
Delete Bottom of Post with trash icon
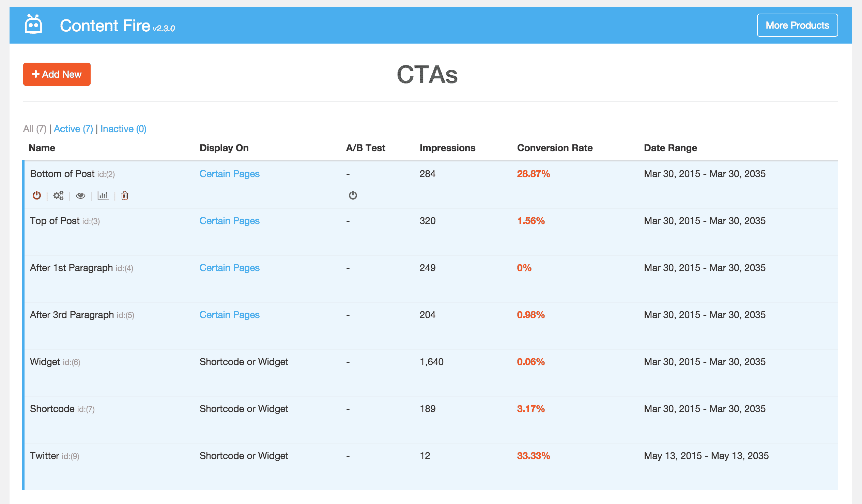pyautogui.click(x=124, y=195)
